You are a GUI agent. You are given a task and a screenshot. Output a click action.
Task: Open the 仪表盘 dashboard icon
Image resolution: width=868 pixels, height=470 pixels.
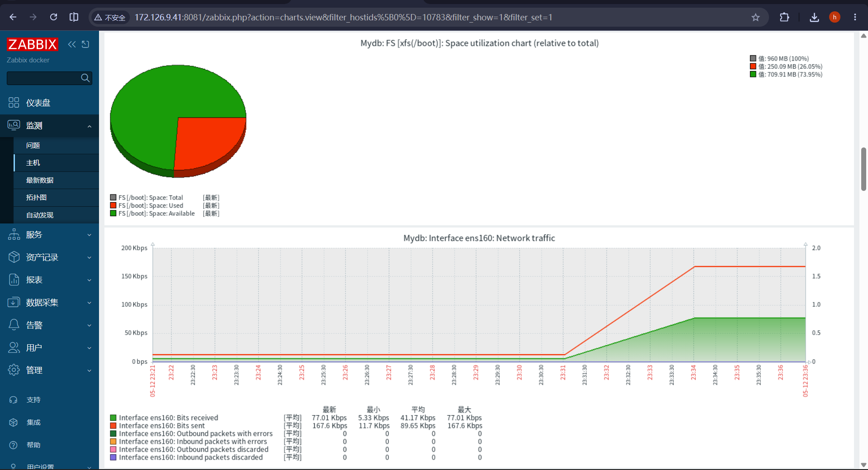pyautogui.click(x=14, y=103)
